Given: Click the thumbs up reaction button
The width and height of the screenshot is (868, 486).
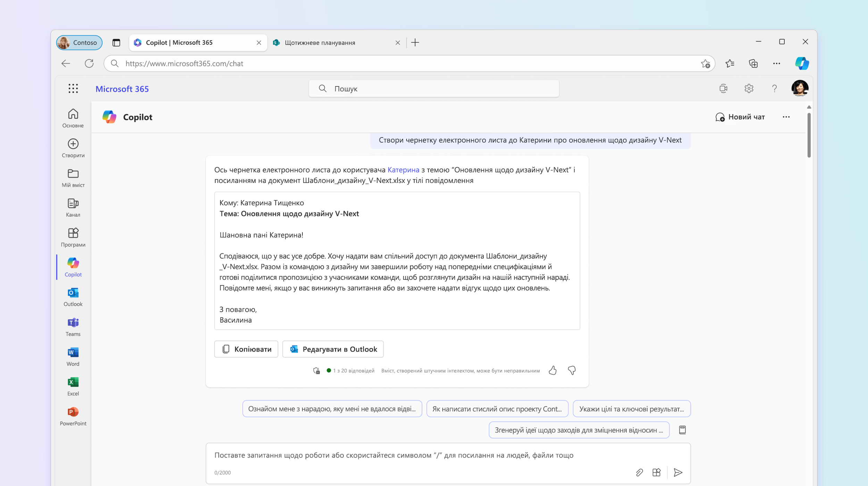Looking at the screenshot, I should coord(553,370).
